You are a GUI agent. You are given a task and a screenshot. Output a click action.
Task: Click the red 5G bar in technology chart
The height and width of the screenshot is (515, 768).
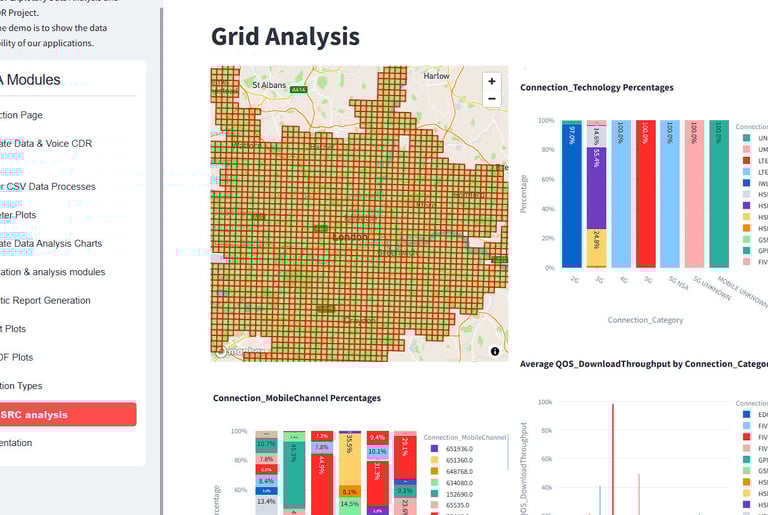(646, 194)
